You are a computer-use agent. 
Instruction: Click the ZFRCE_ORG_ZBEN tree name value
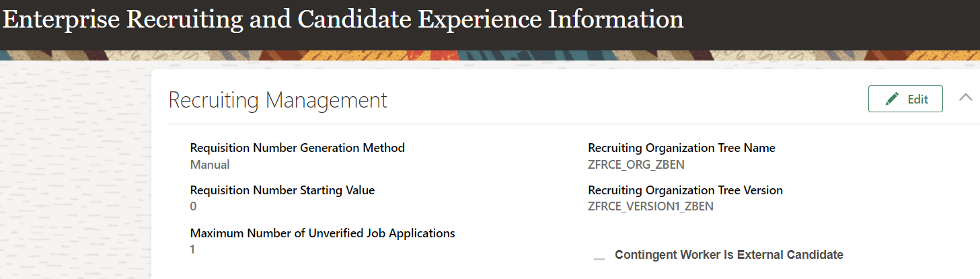point(636,165)
